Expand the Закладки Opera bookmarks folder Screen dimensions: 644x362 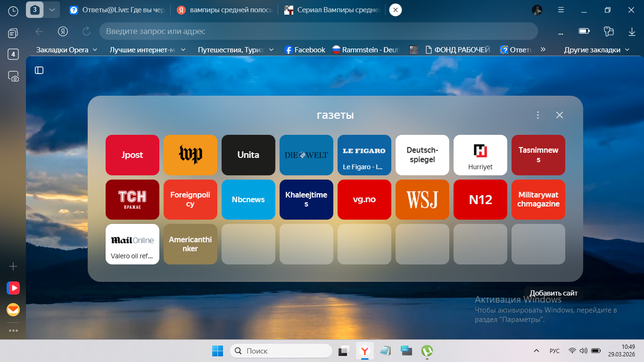[67, 49]
